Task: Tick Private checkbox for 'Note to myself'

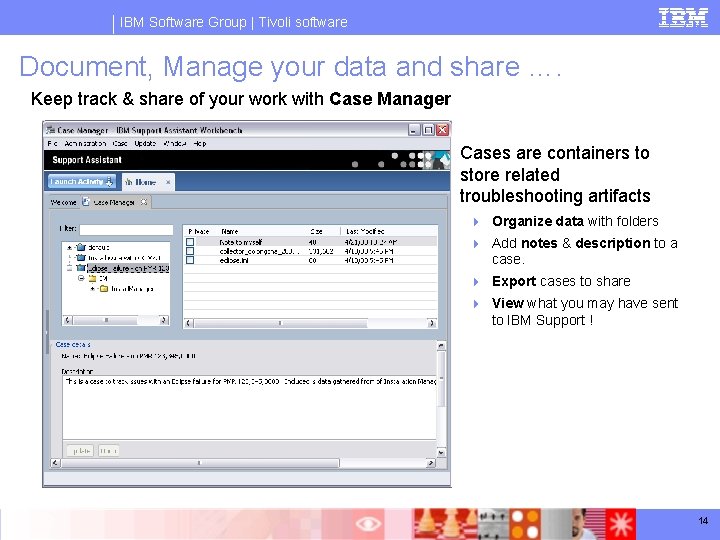Action: tap(190, 242)
